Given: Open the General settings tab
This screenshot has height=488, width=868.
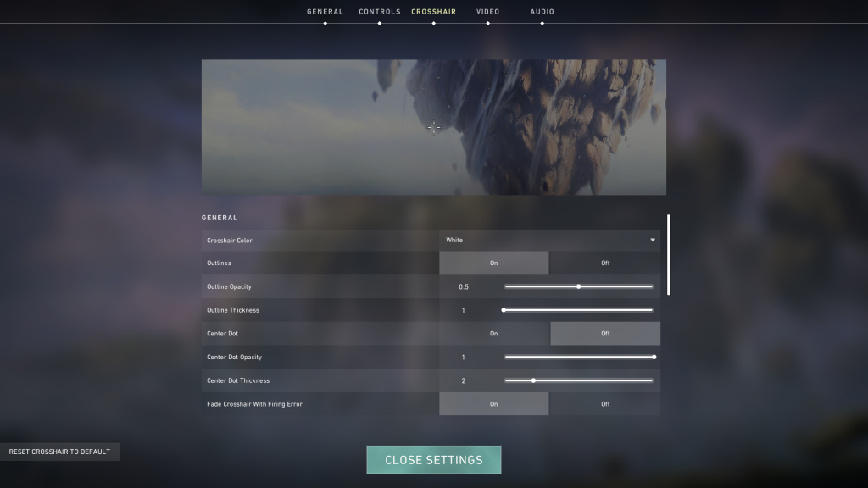Looking at the screenshot, I should coord(325,12).
